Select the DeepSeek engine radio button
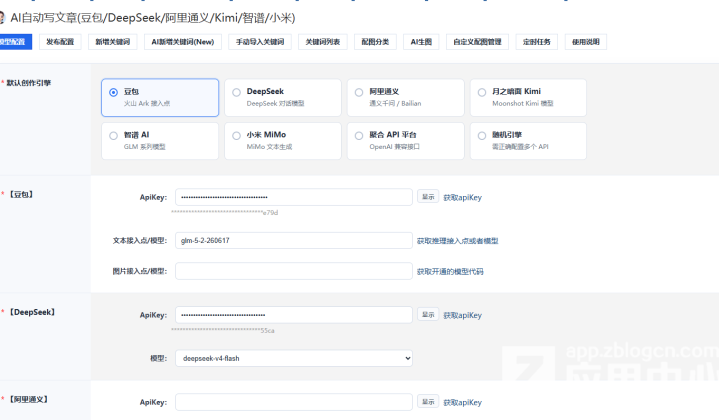719x420 pixels. (236, 92)
